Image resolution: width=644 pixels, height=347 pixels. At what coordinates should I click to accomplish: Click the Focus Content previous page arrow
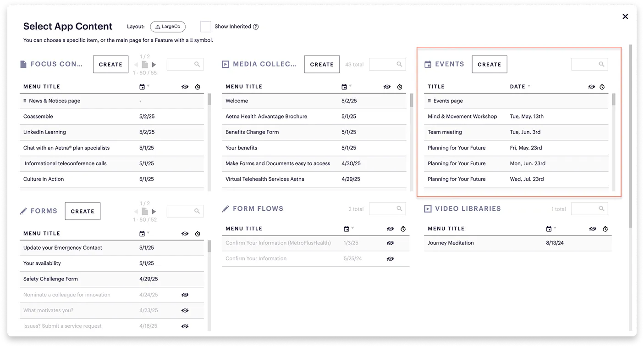(136, 65)
